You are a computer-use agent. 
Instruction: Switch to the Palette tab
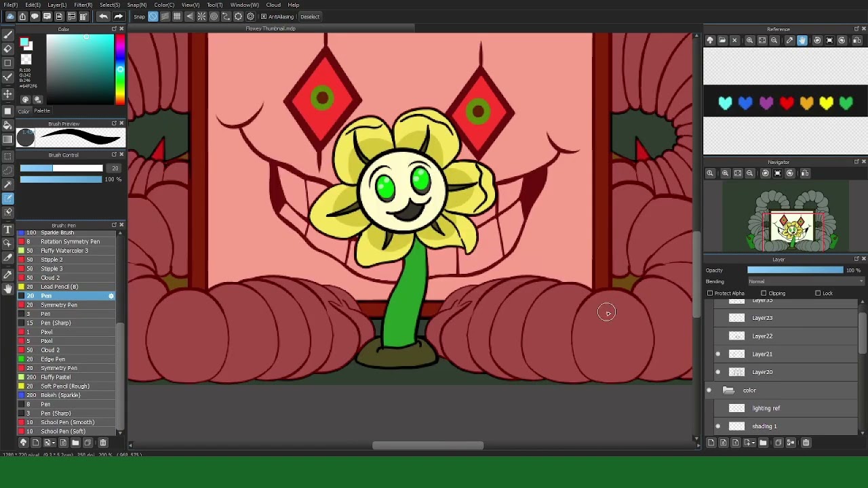[42, 111]
